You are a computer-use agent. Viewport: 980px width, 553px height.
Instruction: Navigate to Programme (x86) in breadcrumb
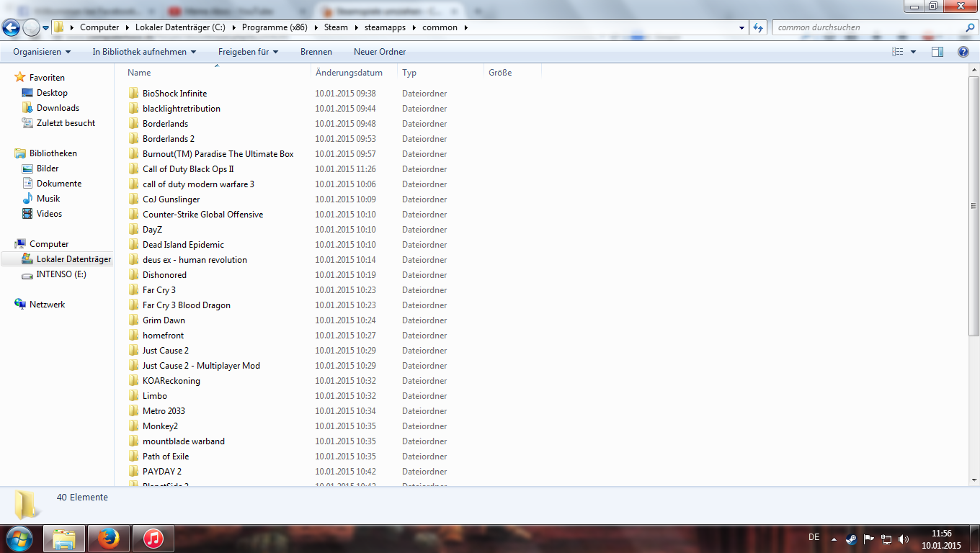pyautogui.click(x=275, y=27)
